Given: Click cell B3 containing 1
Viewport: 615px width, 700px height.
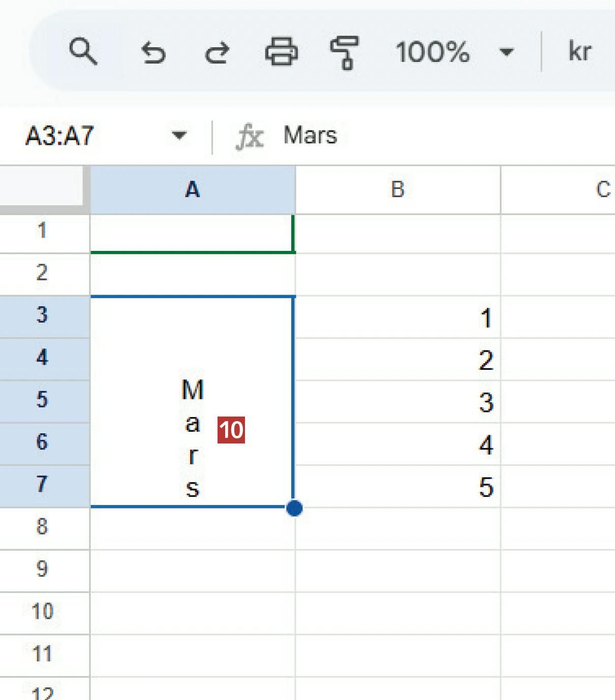Looking at the screenshot, I should point(397,317).
